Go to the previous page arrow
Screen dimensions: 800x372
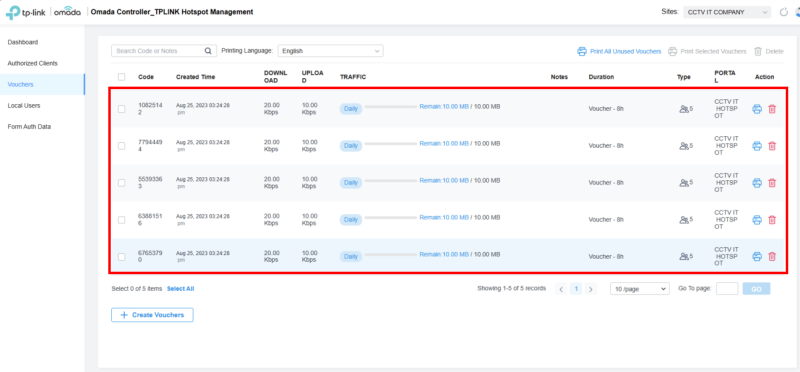pyautogui.click(x=561, y=289)
